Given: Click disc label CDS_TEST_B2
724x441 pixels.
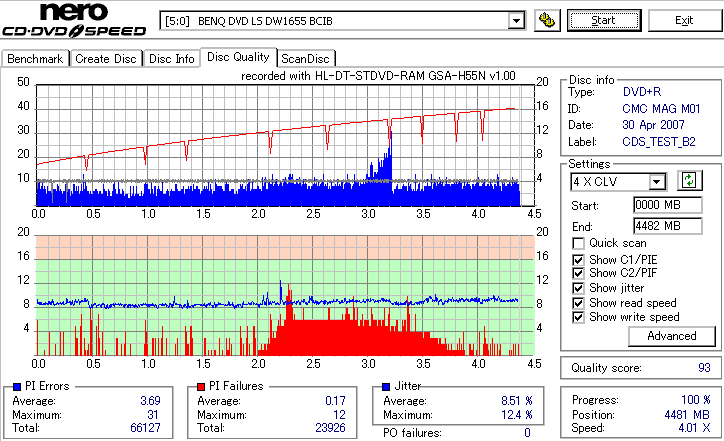Looking at the screenshot, I should pyautogui.click(x=659, y=142).
